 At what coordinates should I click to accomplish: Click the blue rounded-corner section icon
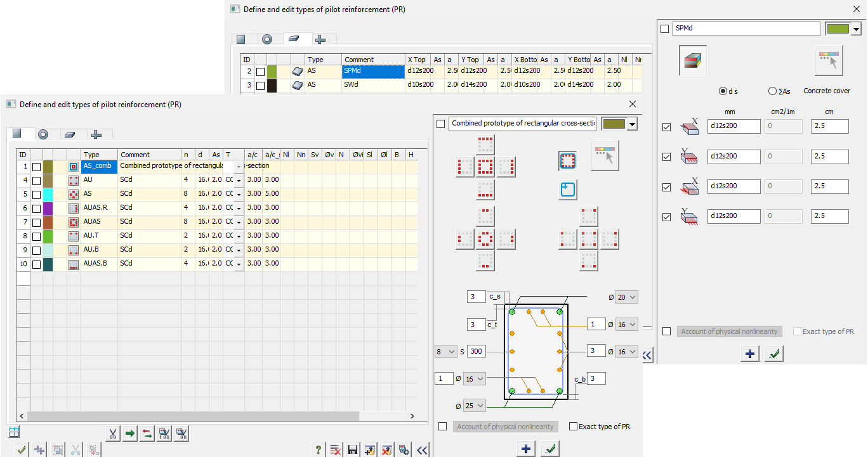[x=567, y=190]
